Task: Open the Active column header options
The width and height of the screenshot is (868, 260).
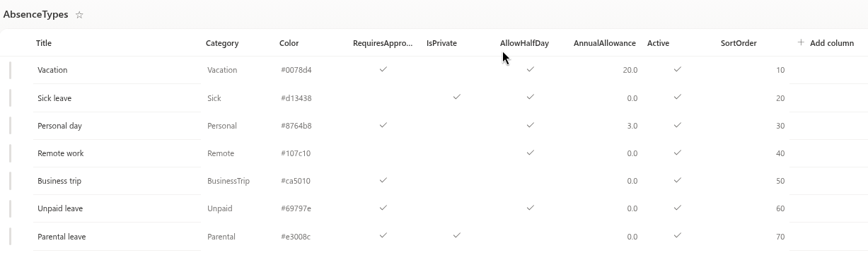Action: [658, 43]
